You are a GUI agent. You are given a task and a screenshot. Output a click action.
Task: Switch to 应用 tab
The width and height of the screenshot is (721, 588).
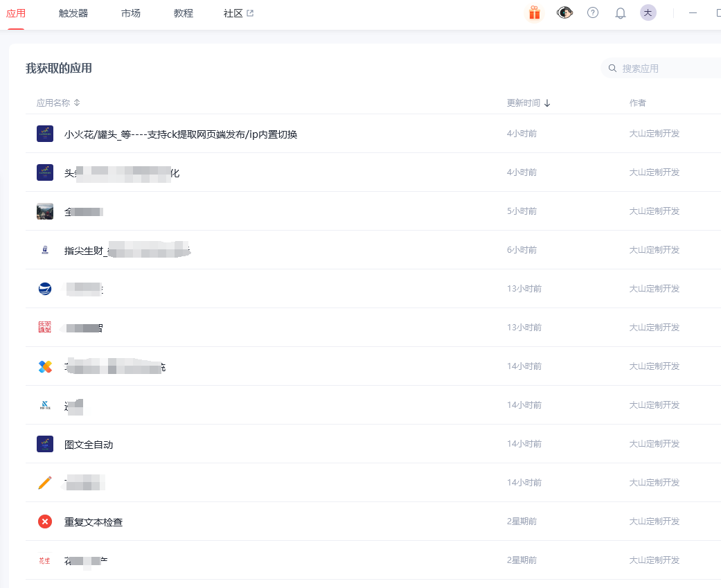(16, 13)
